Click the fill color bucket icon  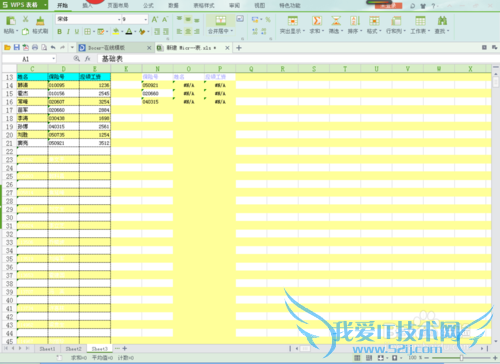click(116, 32)
